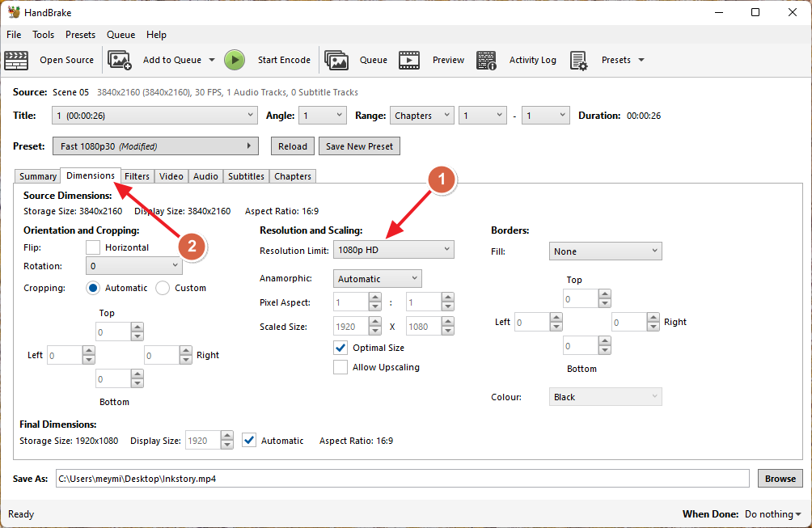Open the Anamorphic dropdown
Viewport: 812px width, 528px height.
click(x=378, y=279)
